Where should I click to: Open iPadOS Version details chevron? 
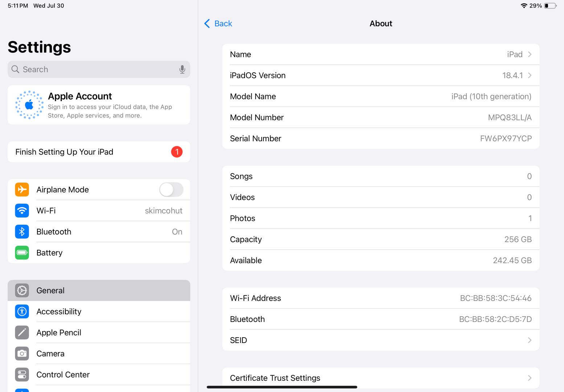pos(530,75)
